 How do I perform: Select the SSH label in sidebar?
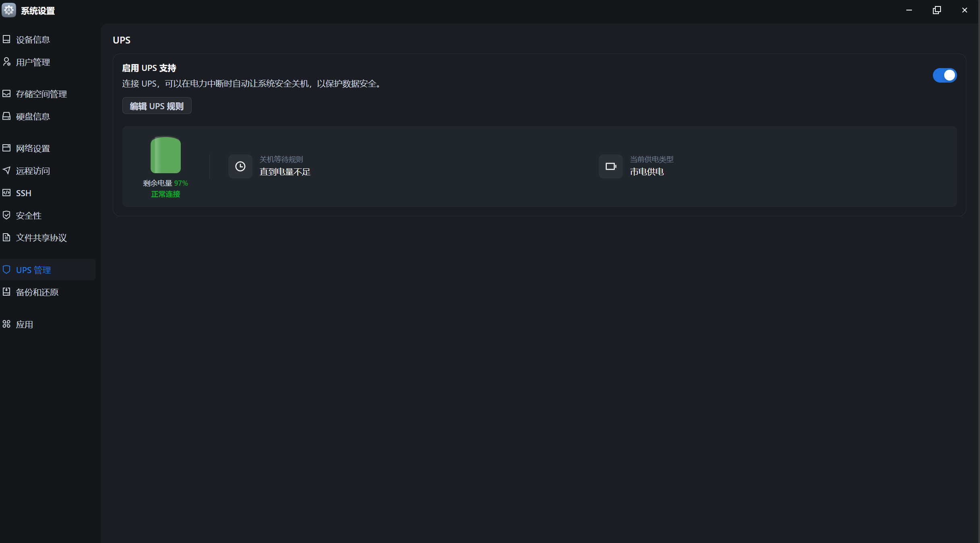coord(24,193)
